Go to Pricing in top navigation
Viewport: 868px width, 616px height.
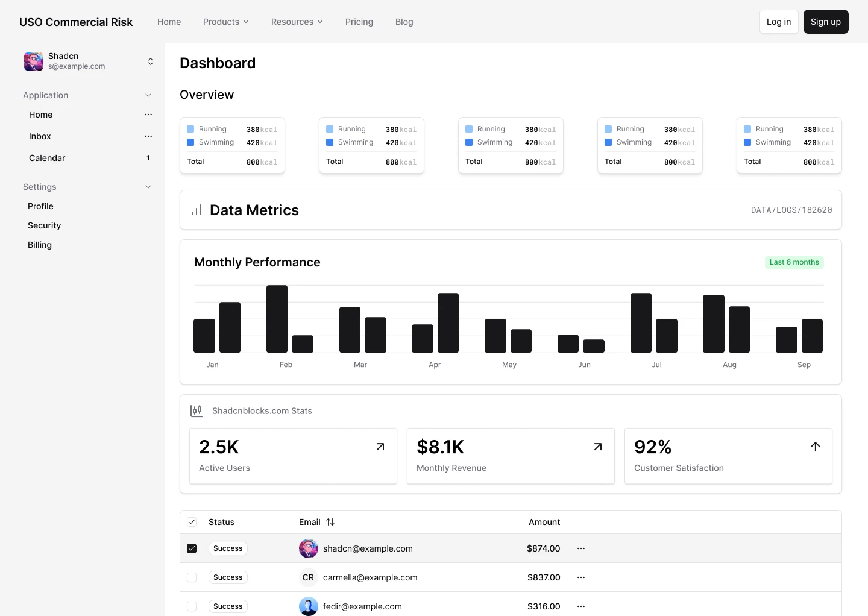359,22
